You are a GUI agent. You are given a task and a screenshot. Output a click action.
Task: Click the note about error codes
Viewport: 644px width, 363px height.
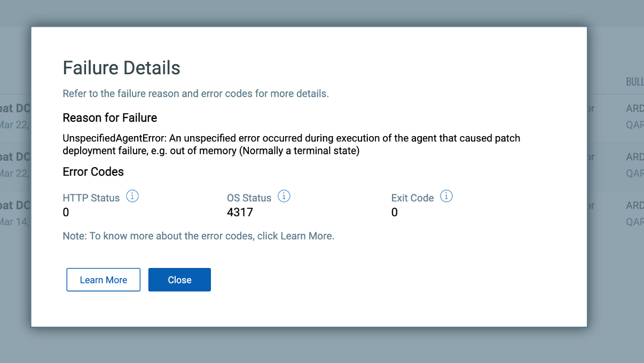[x=198, y=235]
